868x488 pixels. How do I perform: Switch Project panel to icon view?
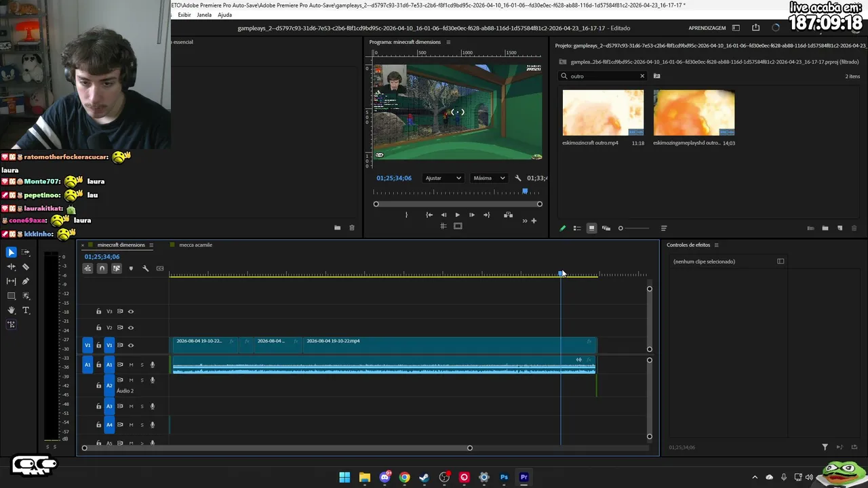[x=591, y=228]
